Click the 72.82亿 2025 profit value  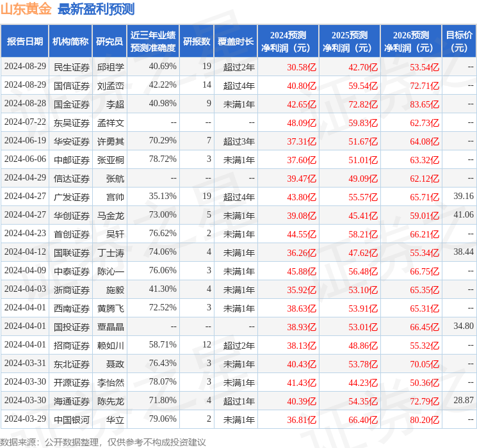click(x=363, y=104)
